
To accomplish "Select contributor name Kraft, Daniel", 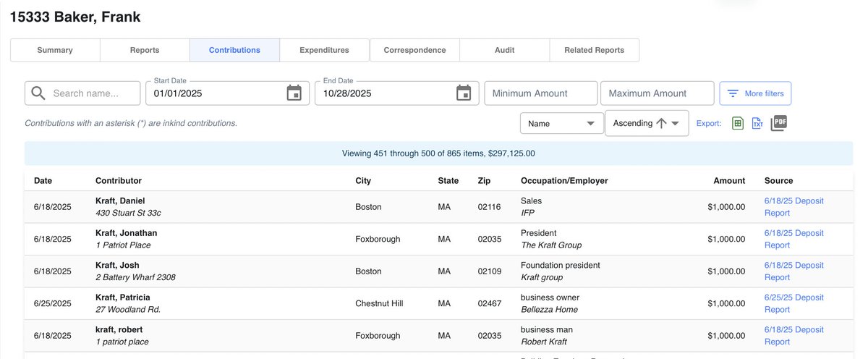I will click(x=120, y=200).
